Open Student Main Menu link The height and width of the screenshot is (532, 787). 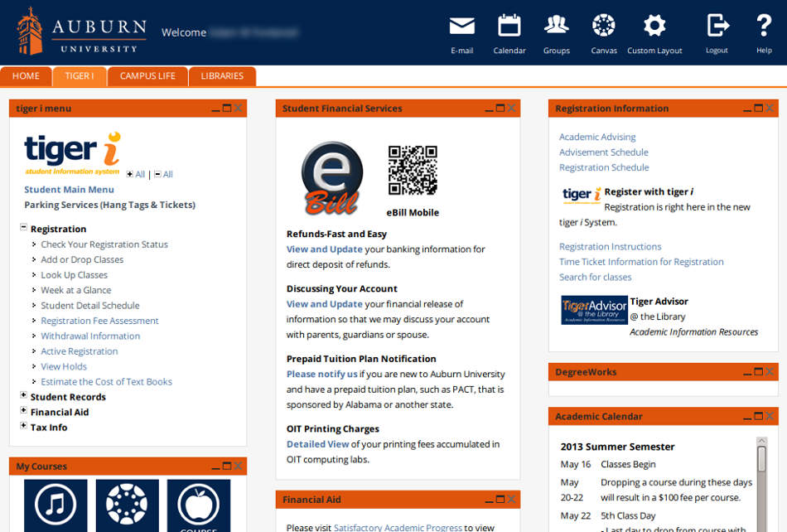[70, 190]
